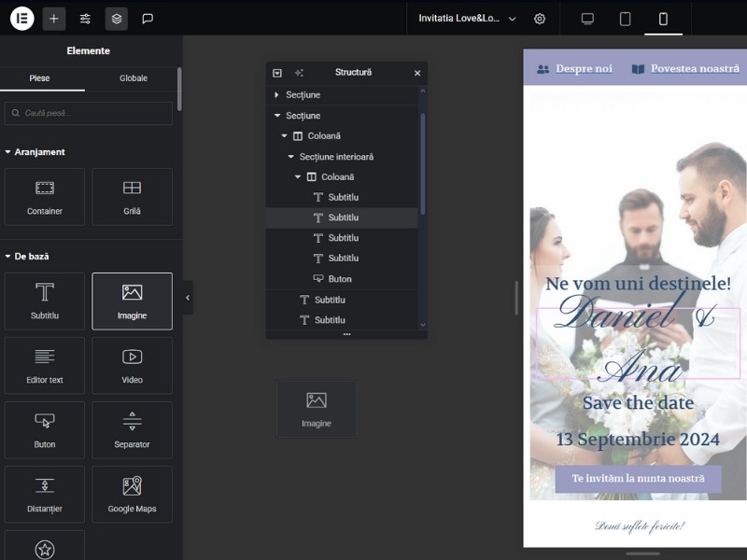Open the add element panel with plus icon

[54, 19]
